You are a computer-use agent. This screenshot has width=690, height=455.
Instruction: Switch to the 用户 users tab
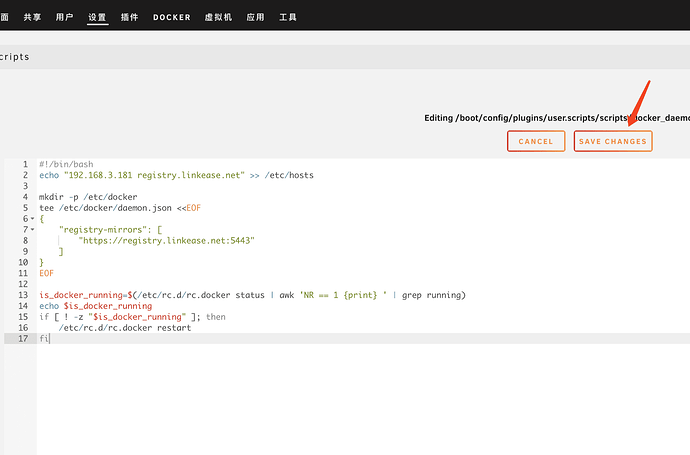coord(64,18)
